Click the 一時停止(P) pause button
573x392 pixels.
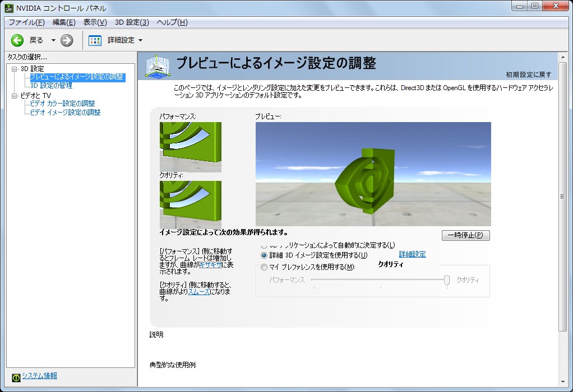[465, 235]
